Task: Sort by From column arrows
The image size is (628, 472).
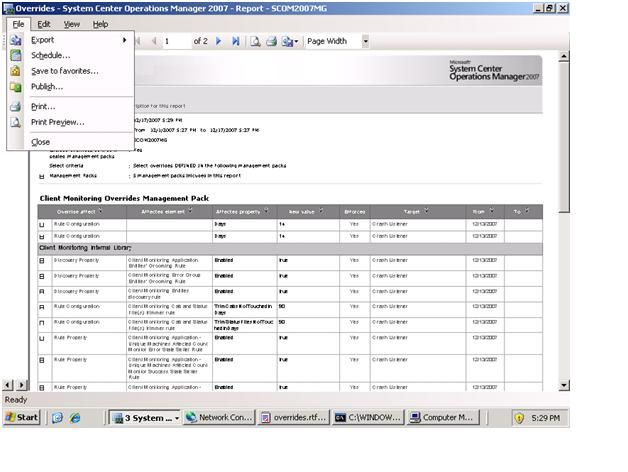Action: 491,211
